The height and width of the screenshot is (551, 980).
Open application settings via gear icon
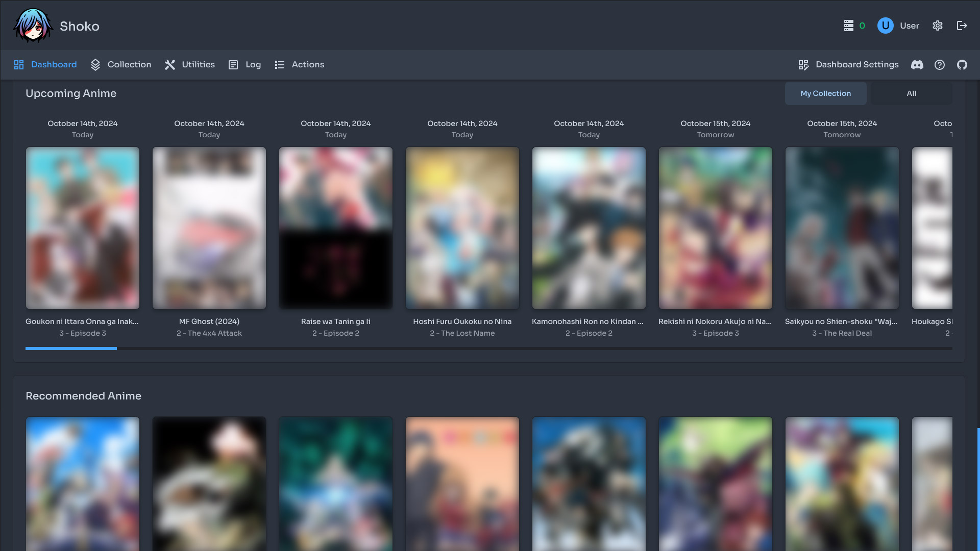click(938, 25)
